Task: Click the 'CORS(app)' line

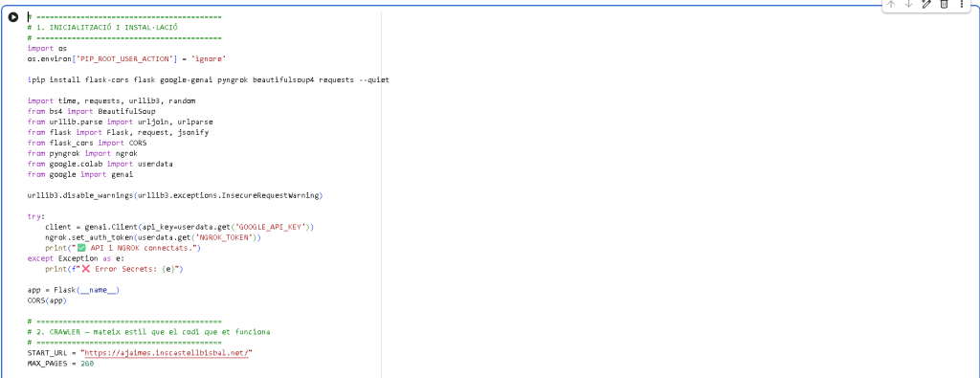Action: pos(47,300)
